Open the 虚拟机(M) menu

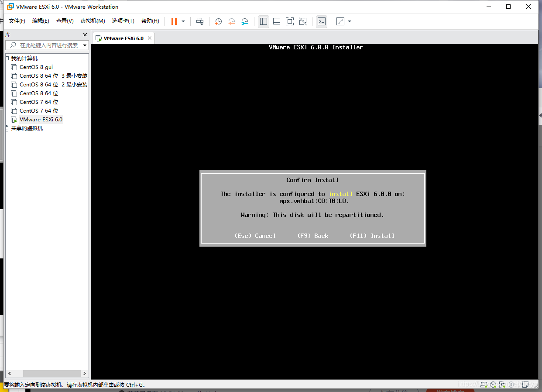(x=93, y=21)
